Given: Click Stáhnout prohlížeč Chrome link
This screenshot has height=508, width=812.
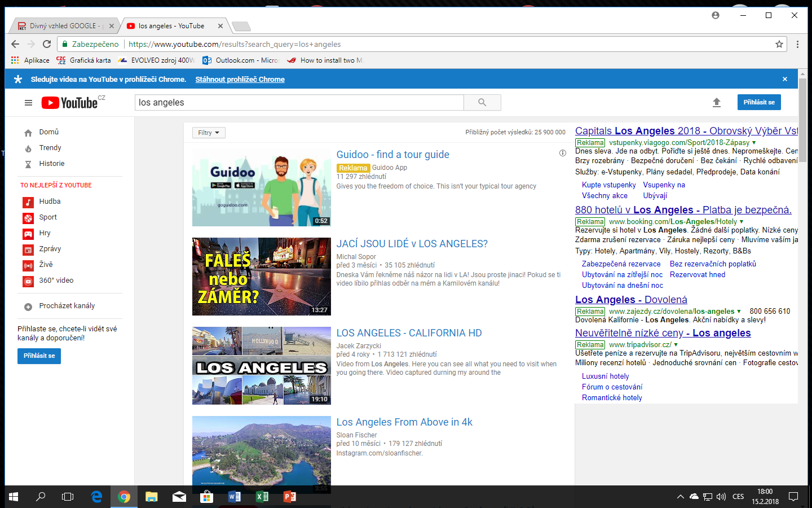Looking at the screenshot, I should (240, 80).
